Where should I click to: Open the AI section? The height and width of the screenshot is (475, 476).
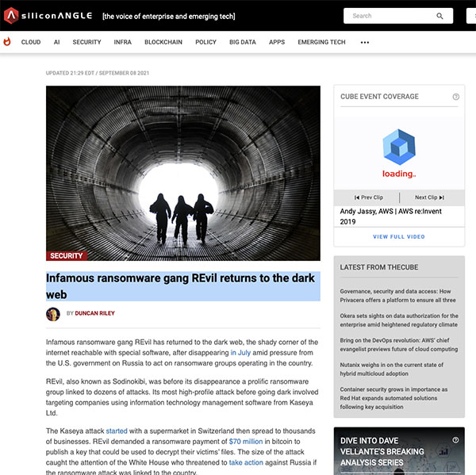[x=56, y=42]
